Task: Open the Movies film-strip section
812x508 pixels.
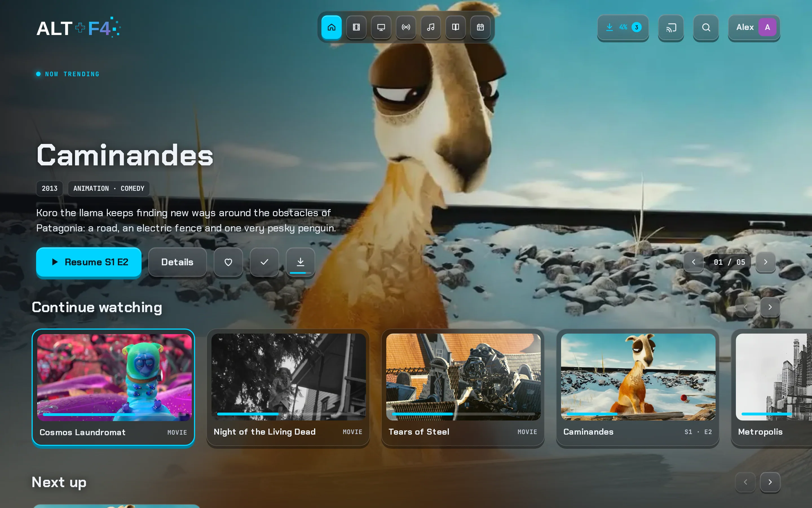Action: pos(356,27)
